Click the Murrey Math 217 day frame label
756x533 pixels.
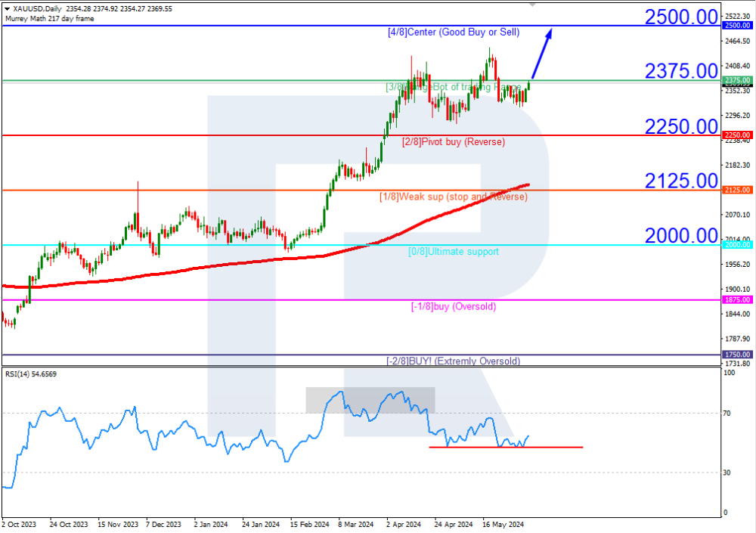(x=49, y=18)
